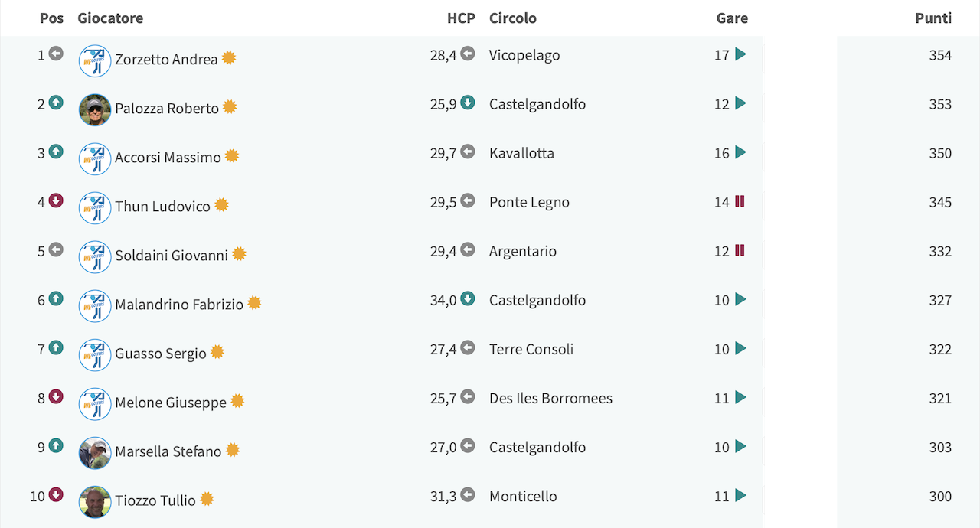Viewport: 980px width, 528px height.
Task: Click the grey HCP arrow next to 29,7
Action: click(x=468, y=152)
